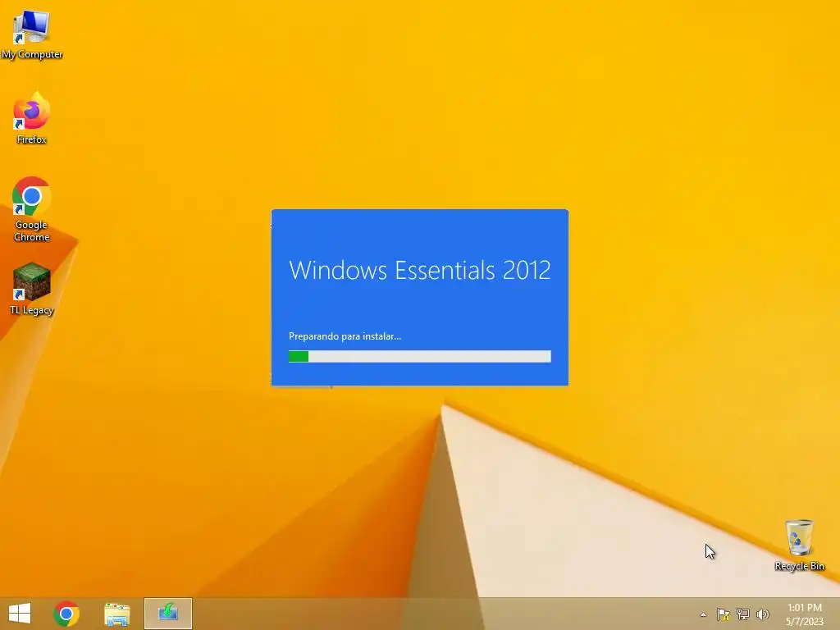The image size is (840, 630).
Task: Open the network status tray icon
Action: pyautogui.click(x=742, y=614)
